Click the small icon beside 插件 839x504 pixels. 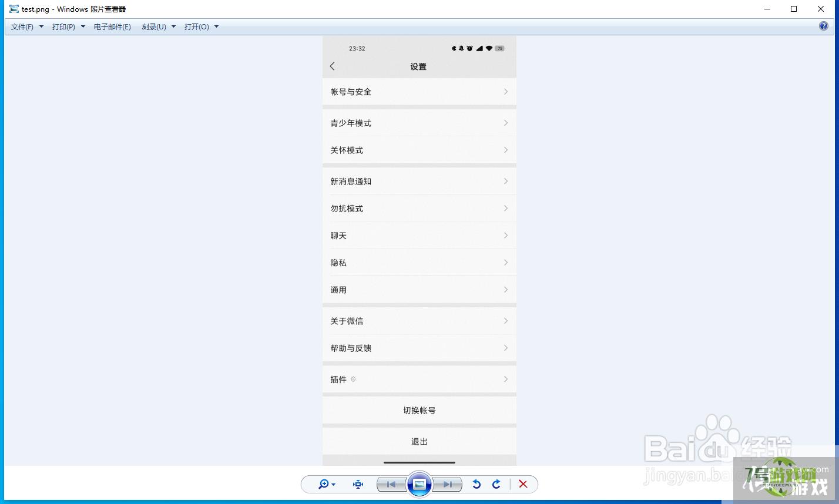pyautogui.click(x=353, y=379)
